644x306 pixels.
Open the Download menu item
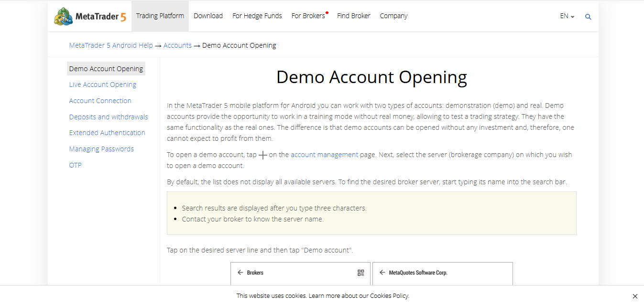208,16
